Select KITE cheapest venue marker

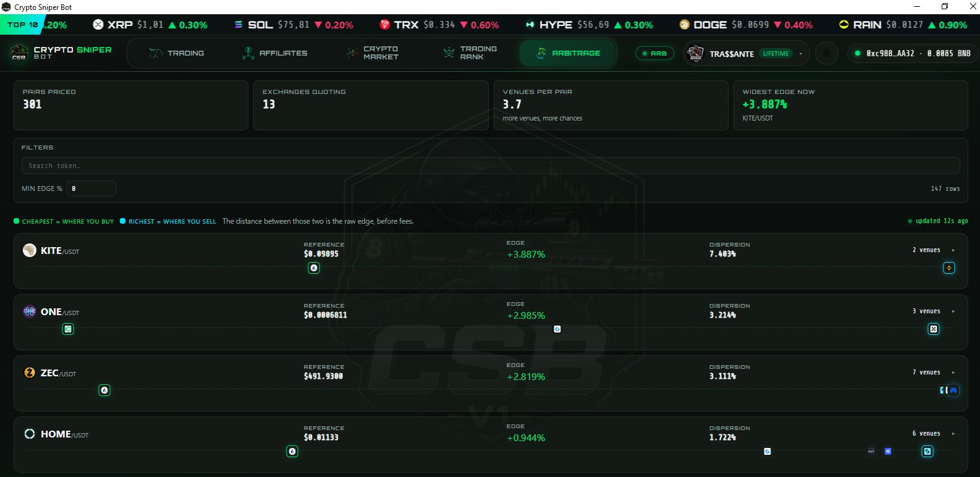(314, 268)
